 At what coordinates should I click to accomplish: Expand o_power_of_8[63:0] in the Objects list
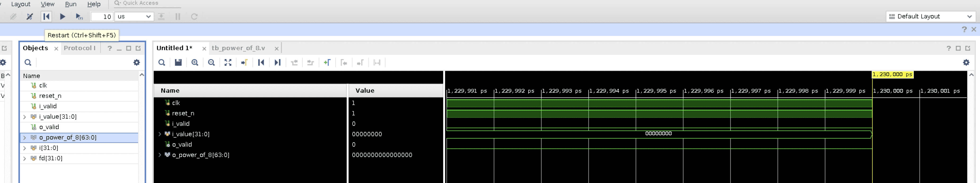[x=25, y=137]
